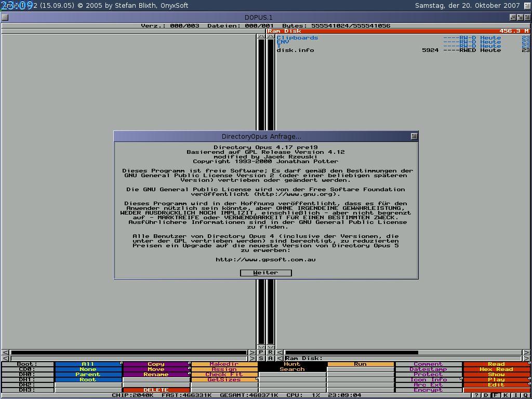
Task: Click the 'R' button between panes
Action: 270,353
